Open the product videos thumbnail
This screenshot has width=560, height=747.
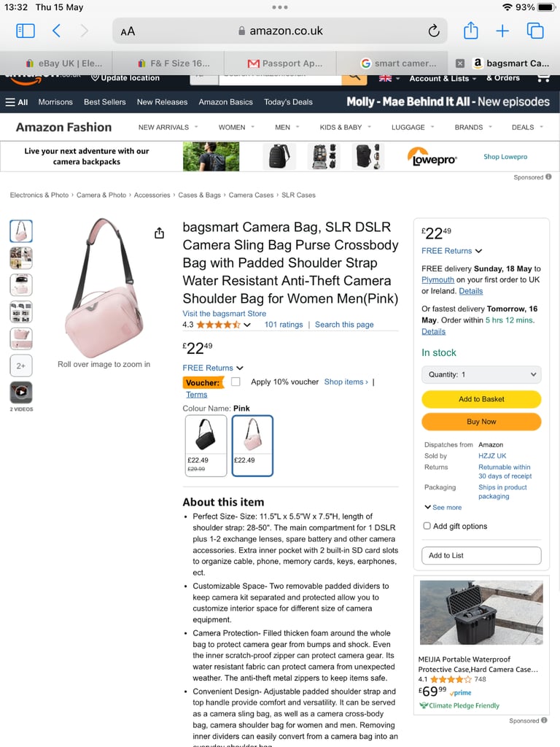click(x=21, y=392)
